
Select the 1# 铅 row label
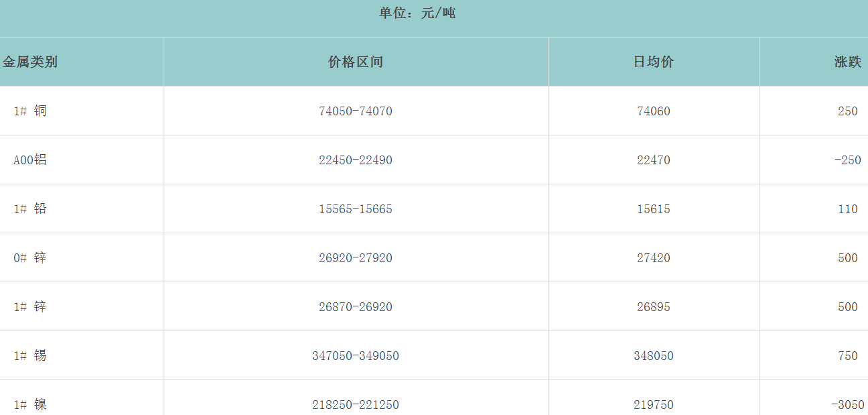point(30,209)
